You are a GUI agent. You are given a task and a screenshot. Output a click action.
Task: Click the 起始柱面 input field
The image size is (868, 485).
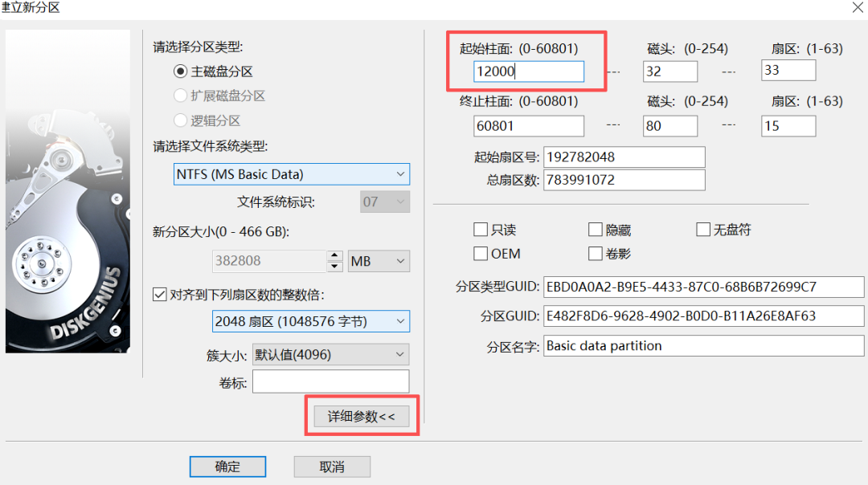529,71
